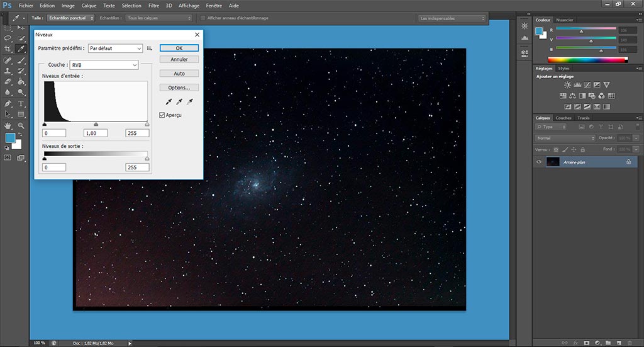Select the Eraser tool
644x347 pixels.
8,81
